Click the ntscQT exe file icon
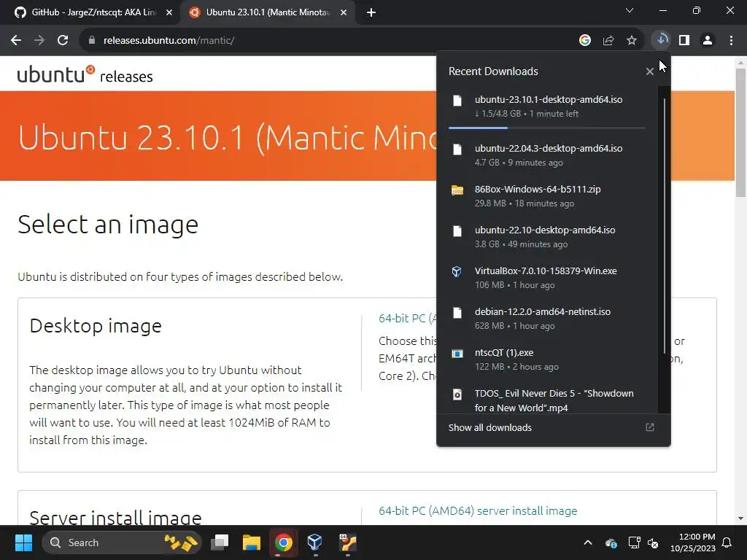 click(x=457, y=354)
